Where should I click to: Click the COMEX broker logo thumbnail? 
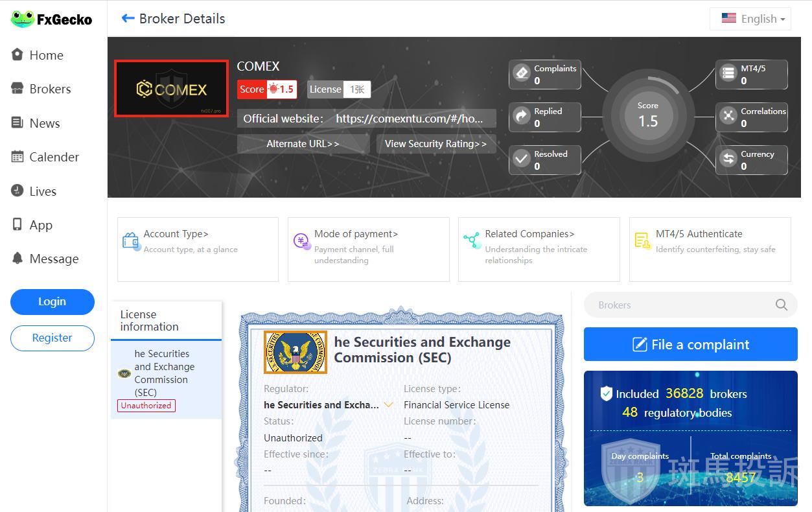[172, 89]
